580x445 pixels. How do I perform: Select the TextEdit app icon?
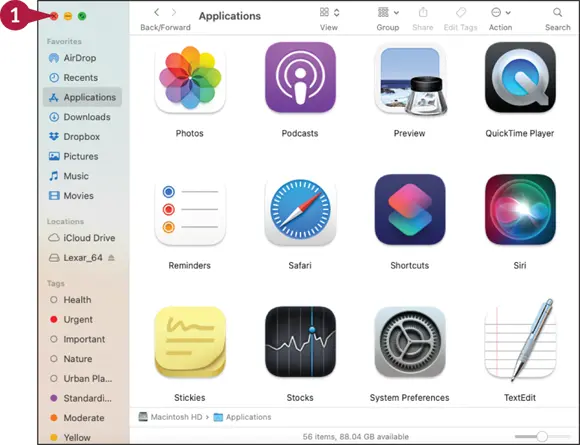pyautogui.click(x=520, y=340)
